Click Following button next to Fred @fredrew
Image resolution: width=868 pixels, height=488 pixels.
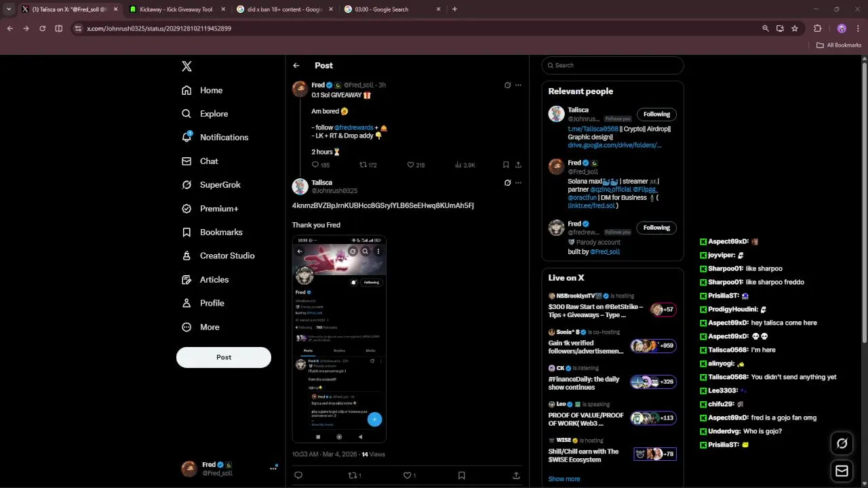point(656,228)
